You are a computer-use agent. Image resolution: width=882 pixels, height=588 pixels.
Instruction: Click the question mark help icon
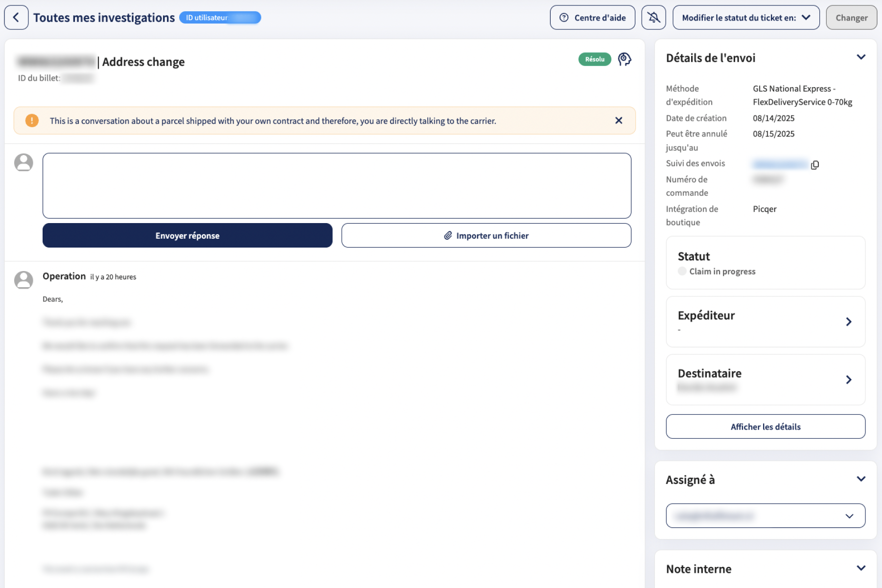coord(564,18)
